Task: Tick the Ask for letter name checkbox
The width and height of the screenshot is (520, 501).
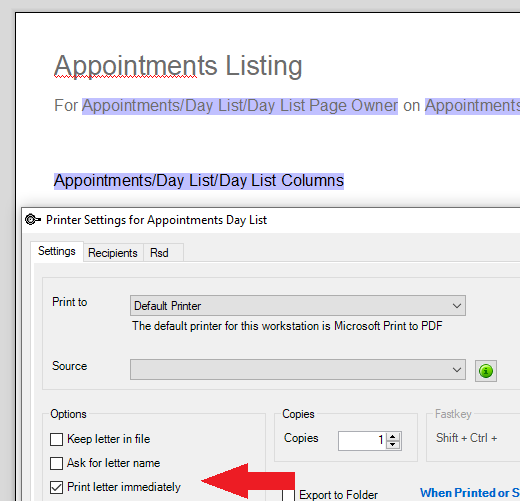Action: point(56,463)
